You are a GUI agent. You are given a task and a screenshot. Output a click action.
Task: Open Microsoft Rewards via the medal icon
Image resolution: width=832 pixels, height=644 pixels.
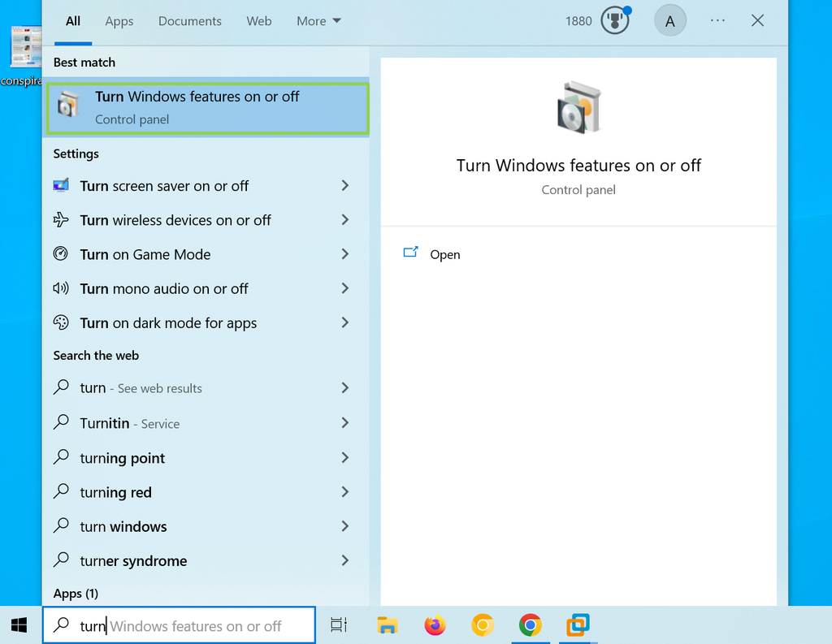615,20
